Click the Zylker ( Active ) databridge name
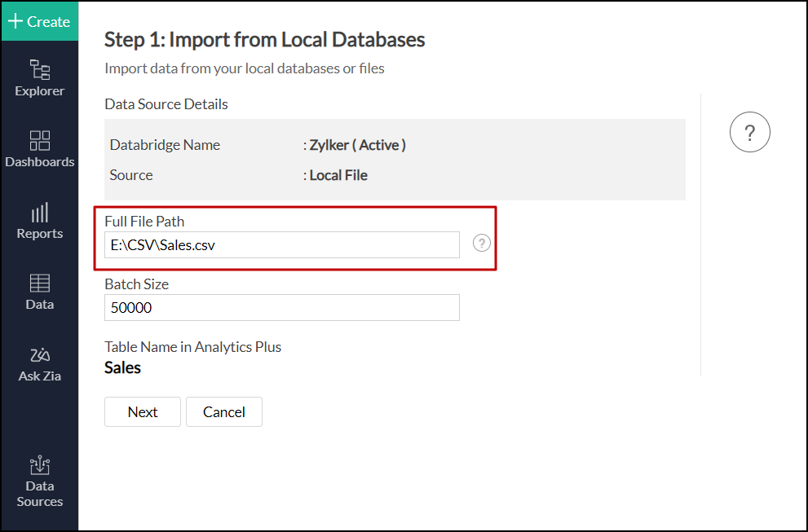This screenshot has height=532, width=808. tap(357, 145)
